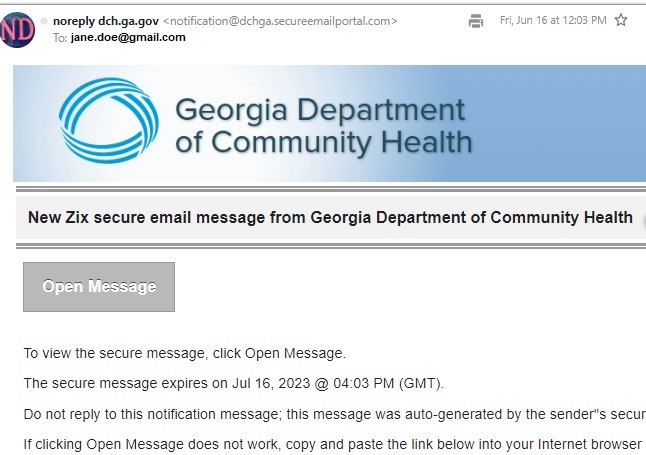646x455 pixels.
Task: Click the gray presence dot beside sender
Action: pos(44,21)
